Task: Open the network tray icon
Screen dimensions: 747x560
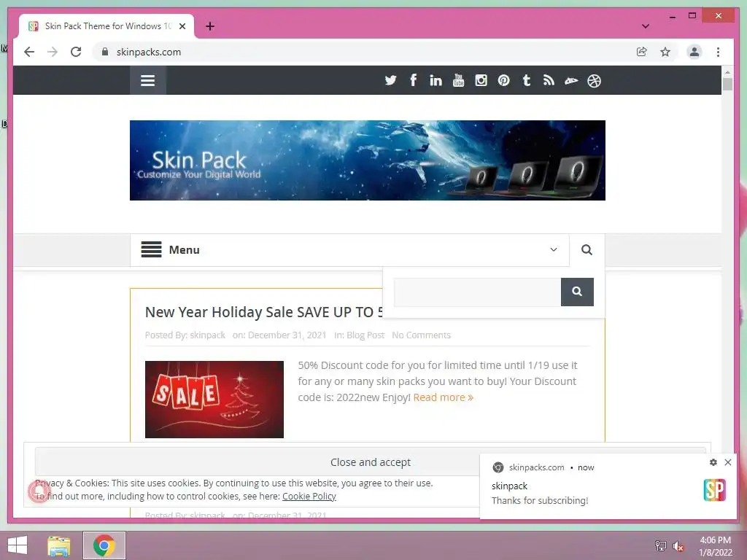Action: tap(661, 545)
